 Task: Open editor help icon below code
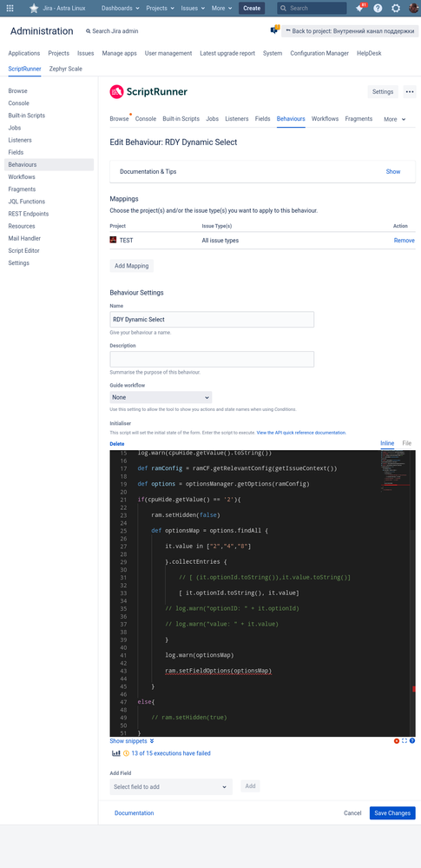coord(412,740)
